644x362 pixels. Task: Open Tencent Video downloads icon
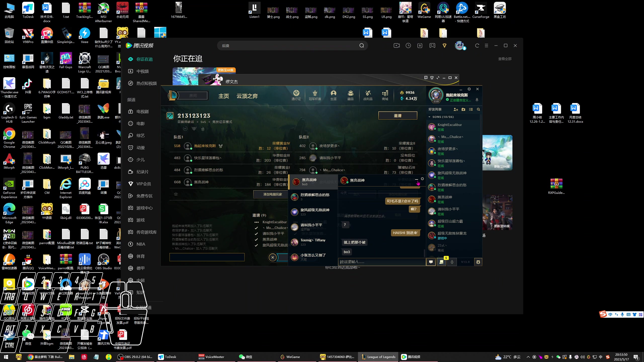click(x=420, y=46)
